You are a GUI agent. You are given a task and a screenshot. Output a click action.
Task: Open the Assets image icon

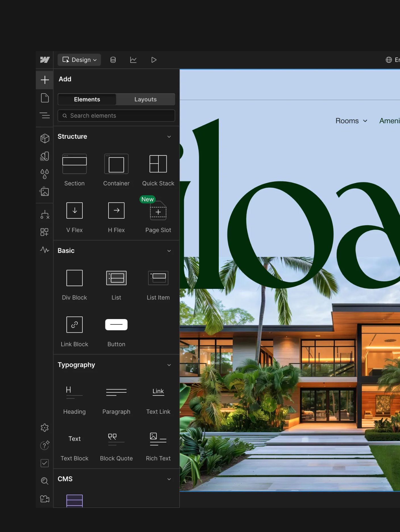45,192
